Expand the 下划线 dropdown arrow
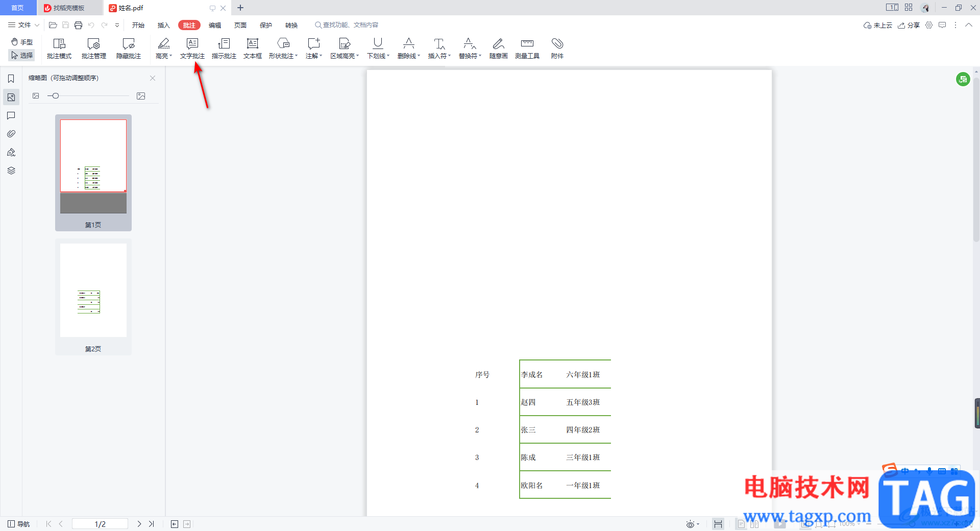 click(388, 56)
